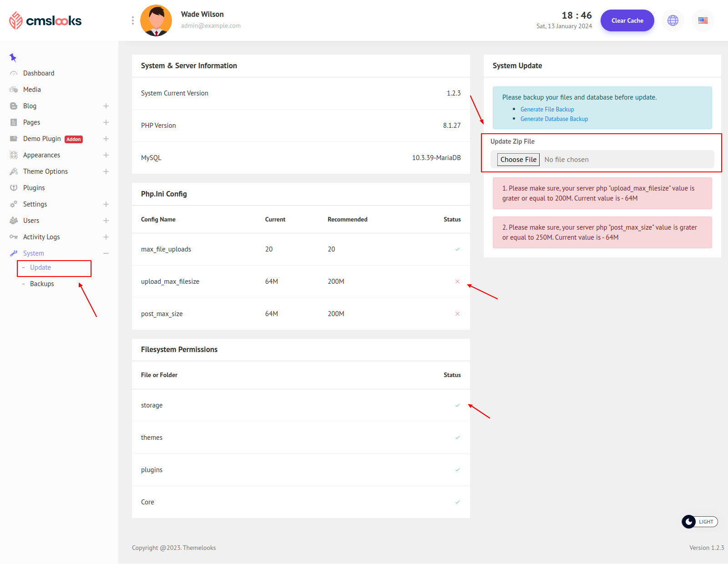Open the Backups submenu item
The image size is (728, 564).
point(42,284)
